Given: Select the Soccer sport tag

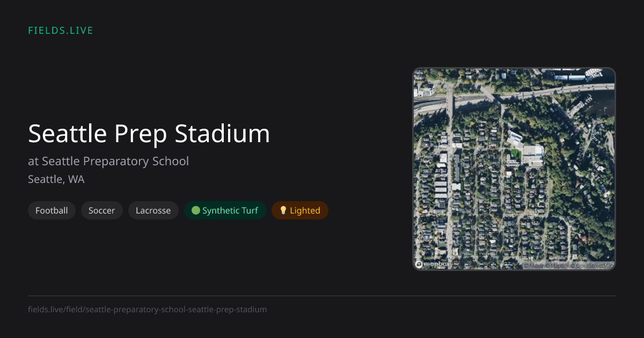Looking at the screenshot, I should 102,210.
